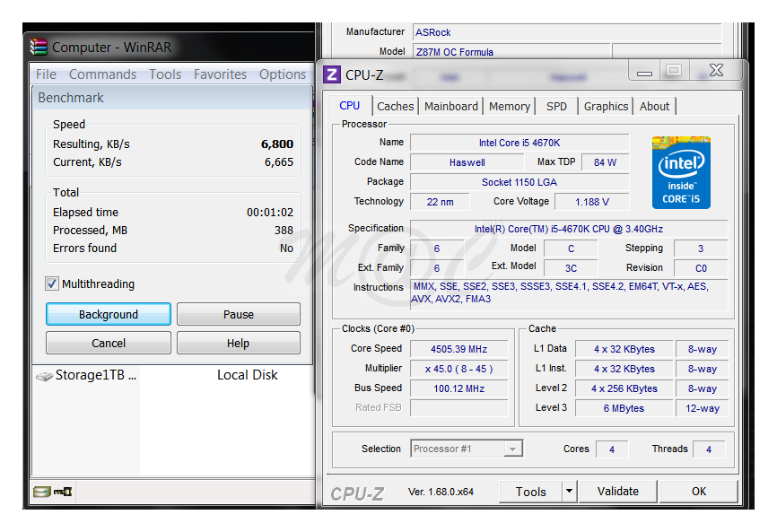Minimize the CPU-Z window

click(644, 71)
